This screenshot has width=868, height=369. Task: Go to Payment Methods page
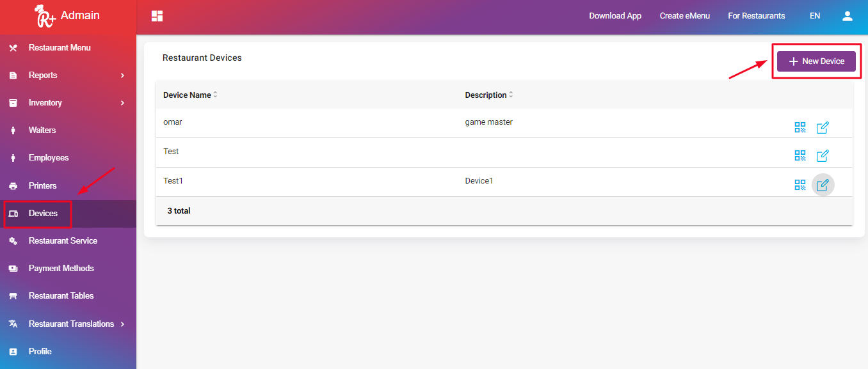point(61,269)
